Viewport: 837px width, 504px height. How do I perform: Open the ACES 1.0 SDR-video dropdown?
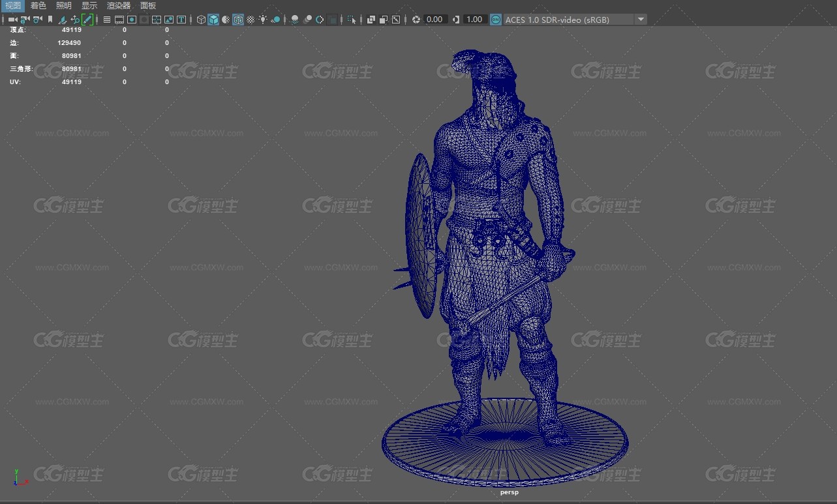pos(575,20)
